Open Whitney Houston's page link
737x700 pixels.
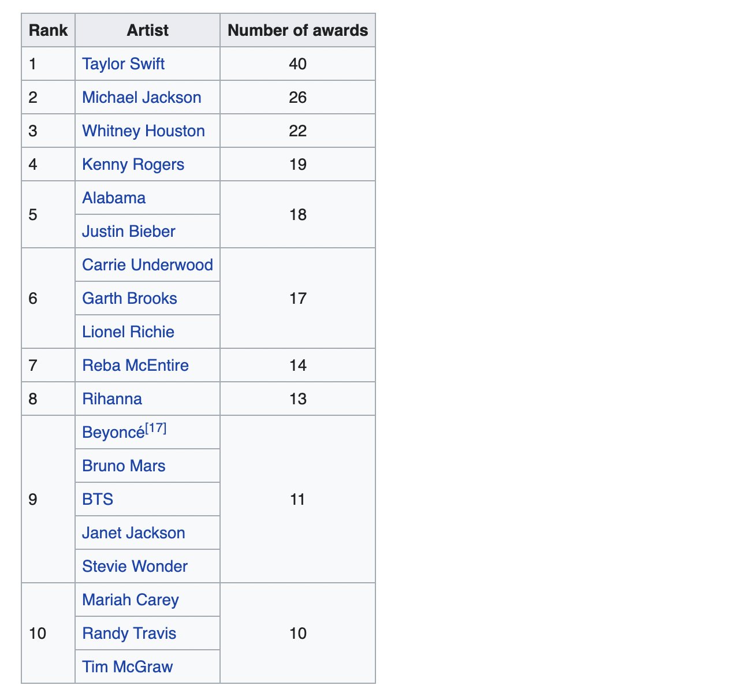coord(143,131)
